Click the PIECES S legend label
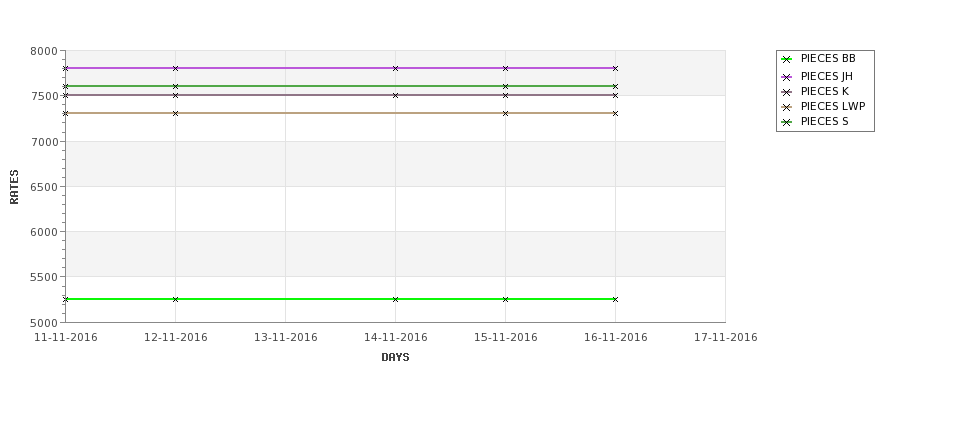Image resolution: width=975 pixels, height=429 pixels. coord(825,121)
